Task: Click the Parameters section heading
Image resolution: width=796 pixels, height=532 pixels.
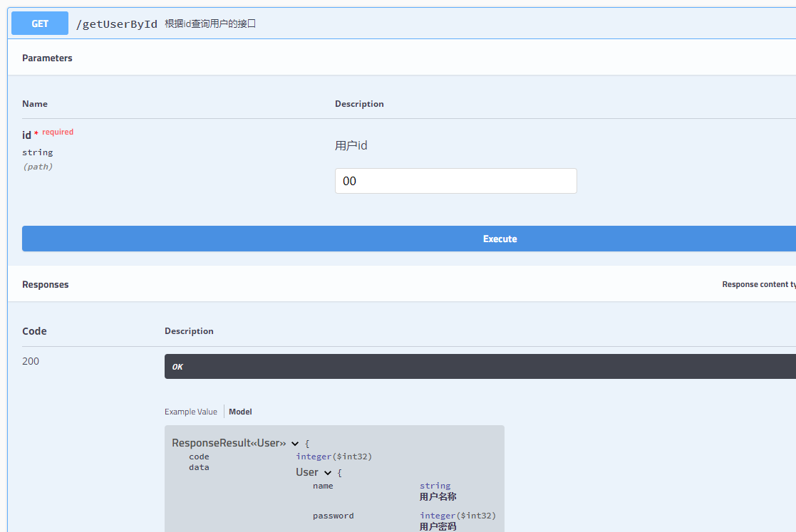Action: click(x=47, y=58)
